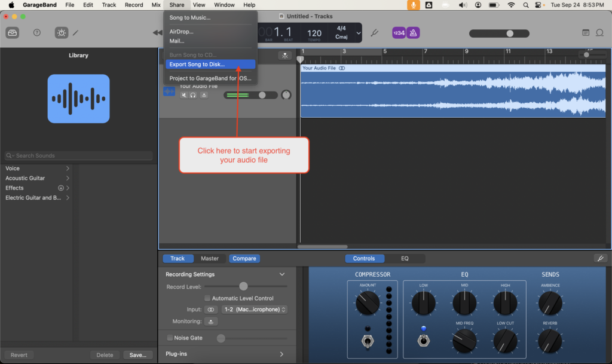Screen dimensions: 612x364
Task: Open Quick Help question mark button
Action: pos(36,33)
